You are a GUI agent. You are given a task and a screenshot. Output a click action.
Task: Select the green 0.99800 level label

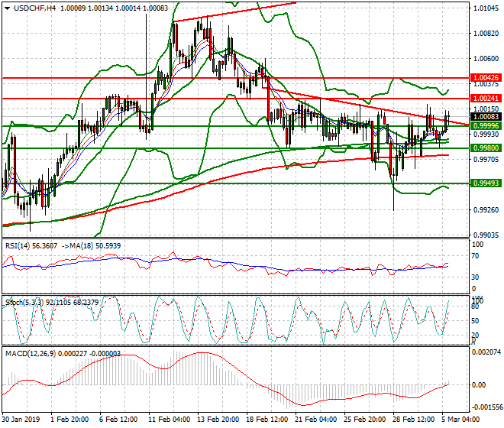point(486,148)
